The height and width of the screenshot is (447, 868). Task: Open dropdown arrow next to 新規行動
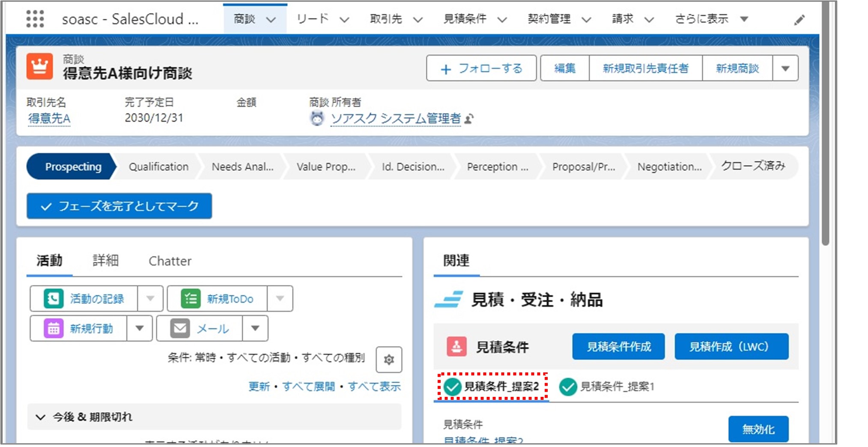[x=139, y=329]
